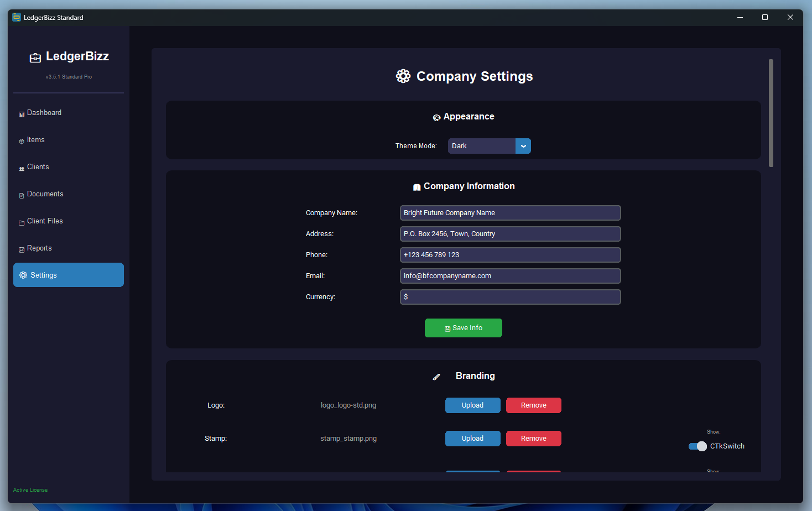The image size is (812, 511).
Task: Click into the Email input field
Action: [510, 276]
